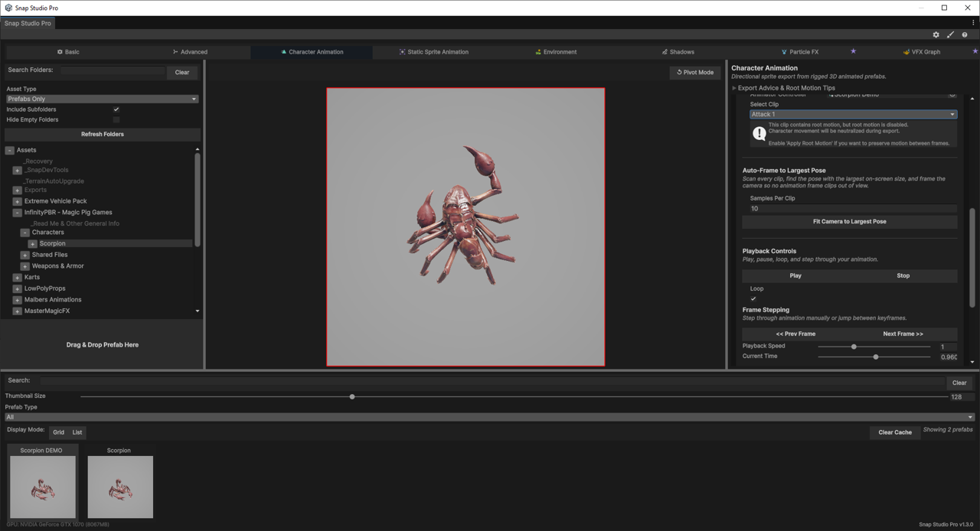Collapse the Assets root folder
The width and height of the screenshot is (980, 531).
pos(10,150)
